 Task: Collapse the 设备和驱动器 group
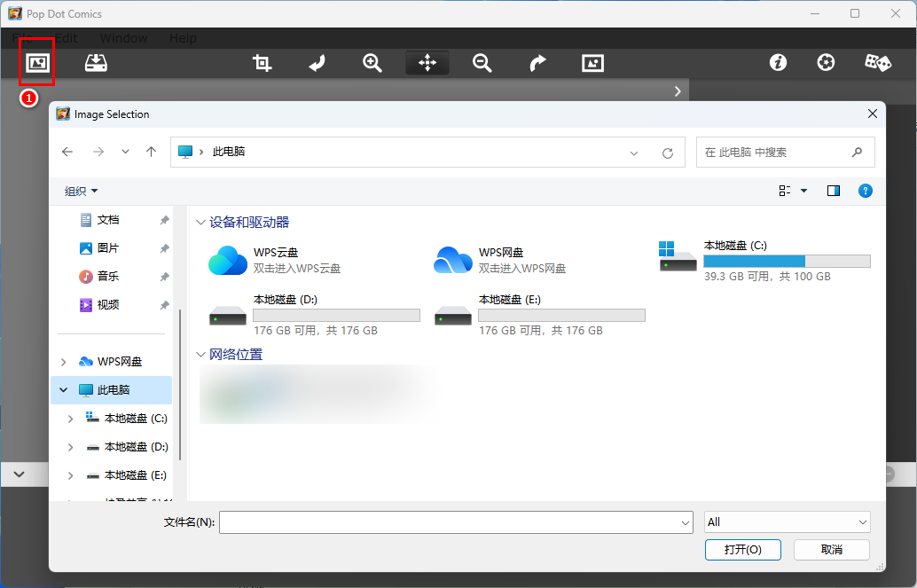coord(200,223)
